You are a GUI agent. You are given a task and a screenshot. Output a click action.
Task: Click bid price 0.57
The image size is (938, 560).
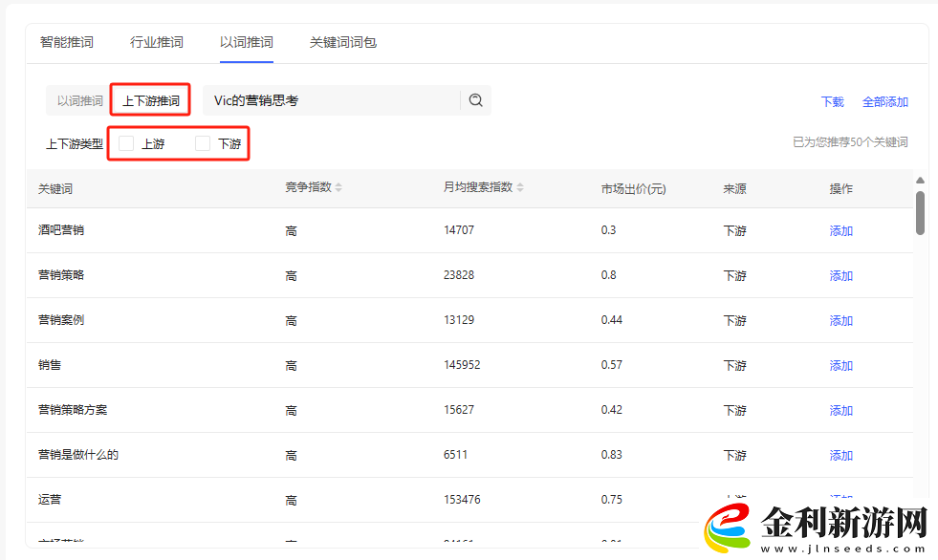pos(611,364)
